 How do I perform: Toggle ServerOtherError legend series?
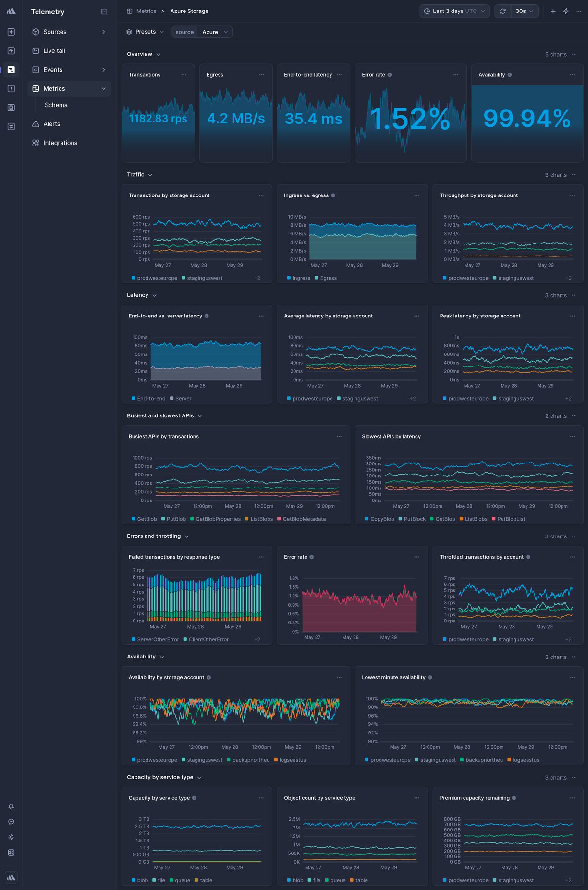(155, 640)
